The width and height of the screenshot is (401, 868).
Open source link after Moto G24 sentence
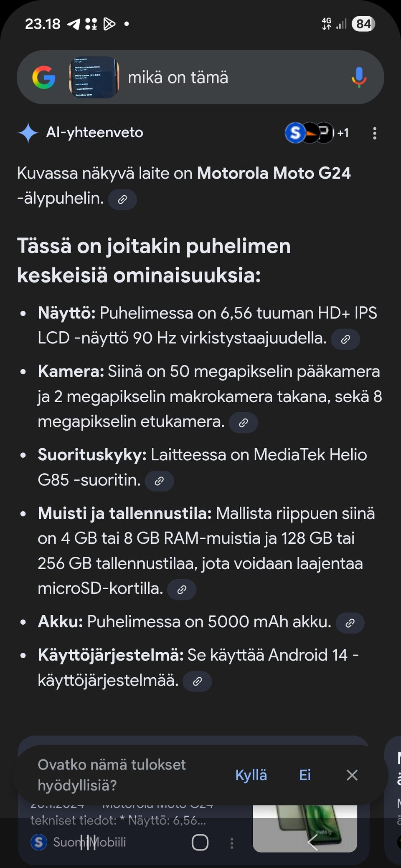tap(122, 199)
